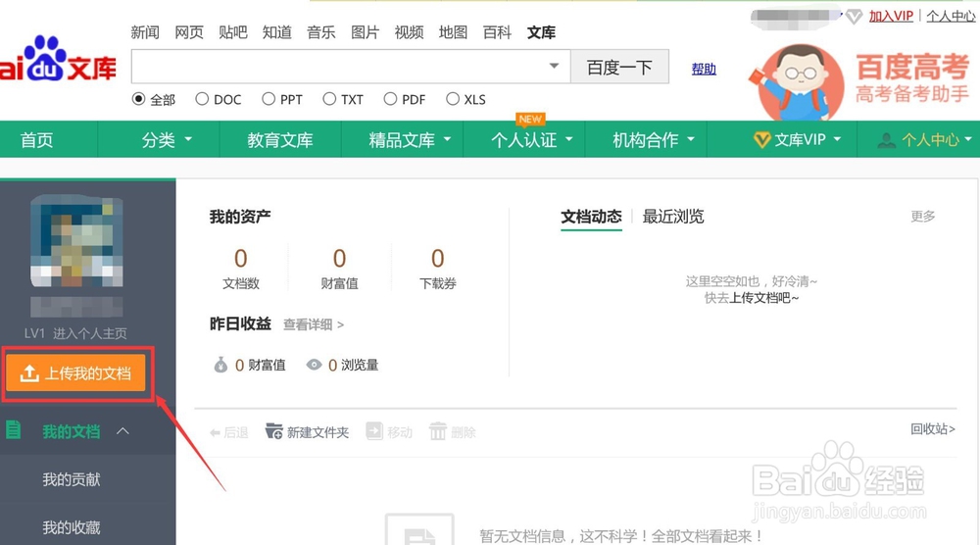The width and height of the screenshot is (980, 545).
Task: Click the person icon in 个人中心 nav item
Action: tap(886, 140)
